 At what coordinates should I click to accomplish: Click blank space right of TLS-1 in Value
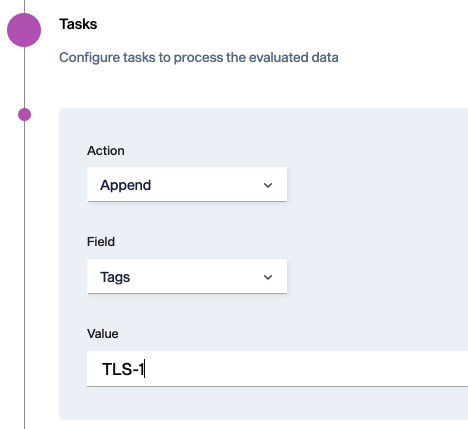pyautogui.click(x=300, y=369)
